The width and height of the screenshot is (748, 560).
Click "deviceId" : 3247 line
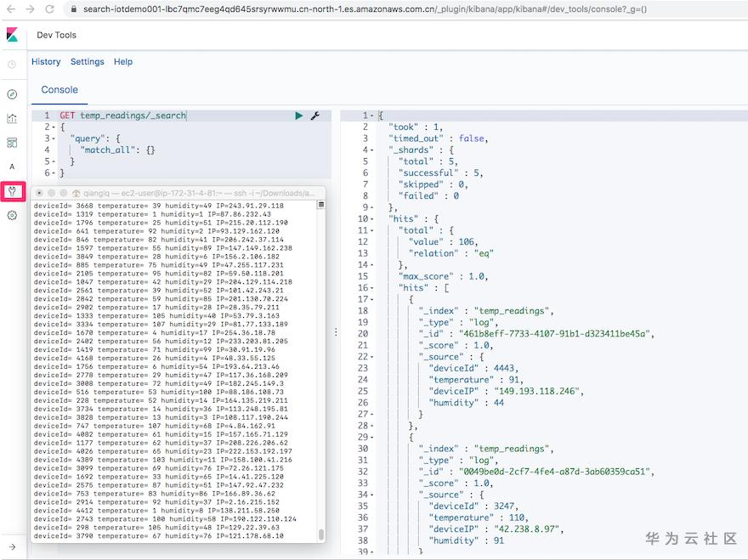[473, 506]
